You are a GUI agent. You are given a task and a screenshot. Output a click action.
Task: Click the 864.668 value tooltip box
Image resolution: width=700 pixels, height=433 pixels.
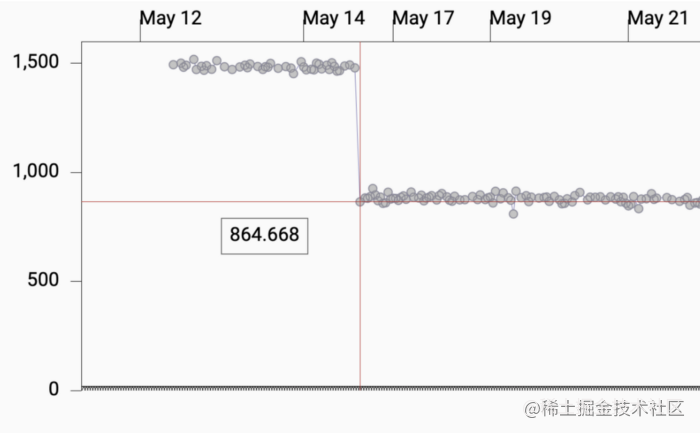click(264, 236)
